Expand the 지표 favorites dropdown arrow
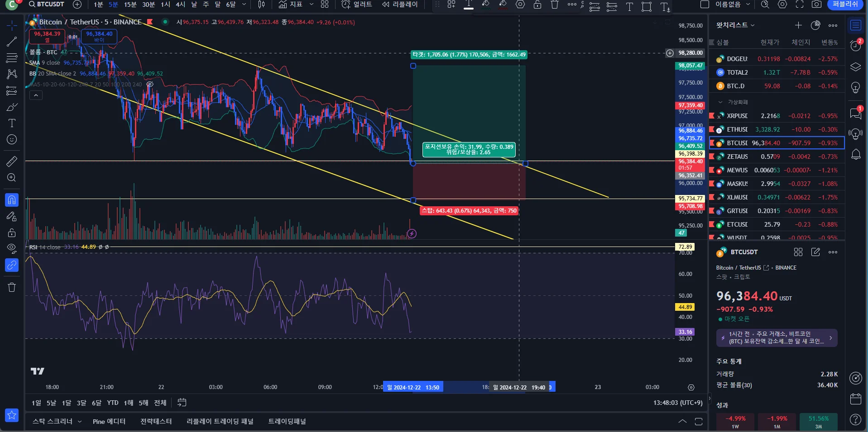 point(311,5)
